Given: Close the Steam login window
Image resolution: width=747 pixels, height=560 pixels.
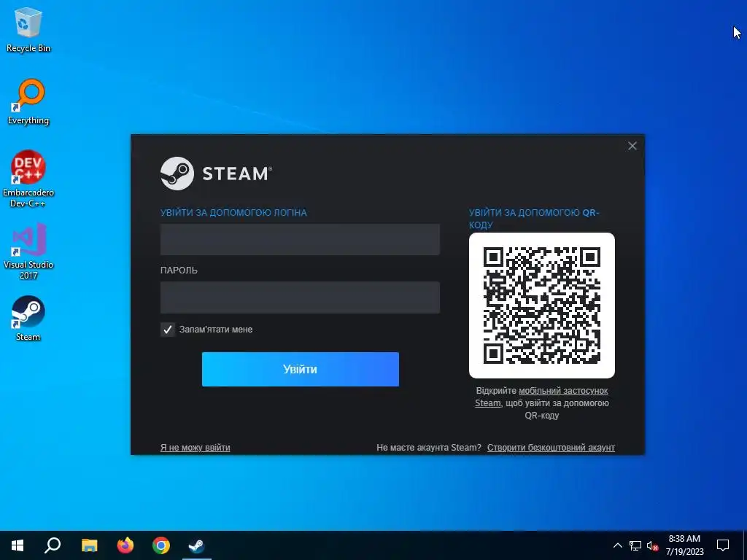Looking at the screenshot, I should pos(632,146).
